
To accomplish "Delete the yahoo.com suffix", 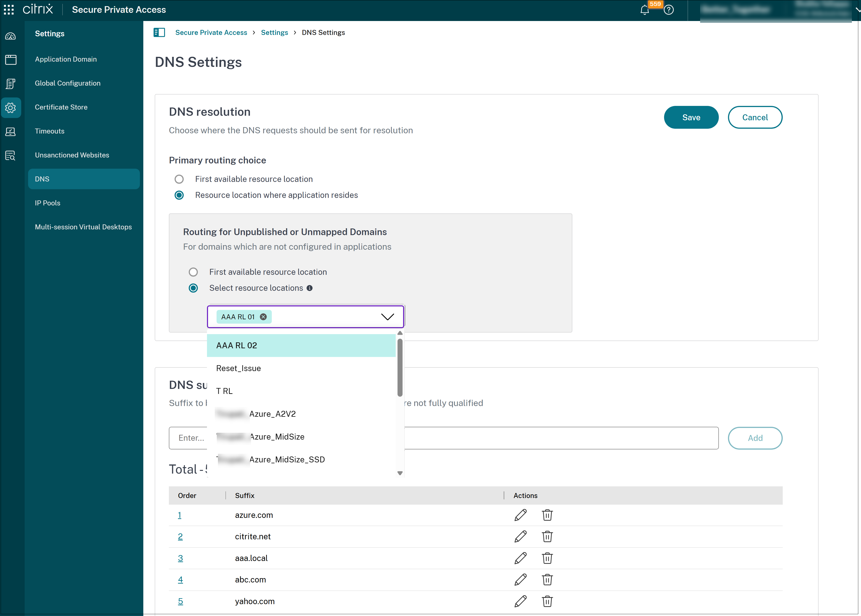I will [547, 601].
